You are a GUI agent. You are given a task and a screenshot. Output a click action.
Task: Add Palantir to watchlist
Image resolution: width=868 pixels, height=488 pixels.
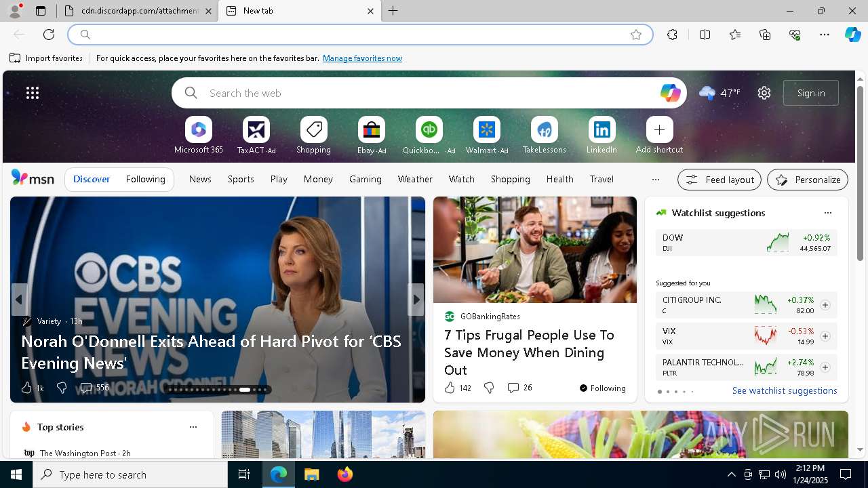(825, 367)
